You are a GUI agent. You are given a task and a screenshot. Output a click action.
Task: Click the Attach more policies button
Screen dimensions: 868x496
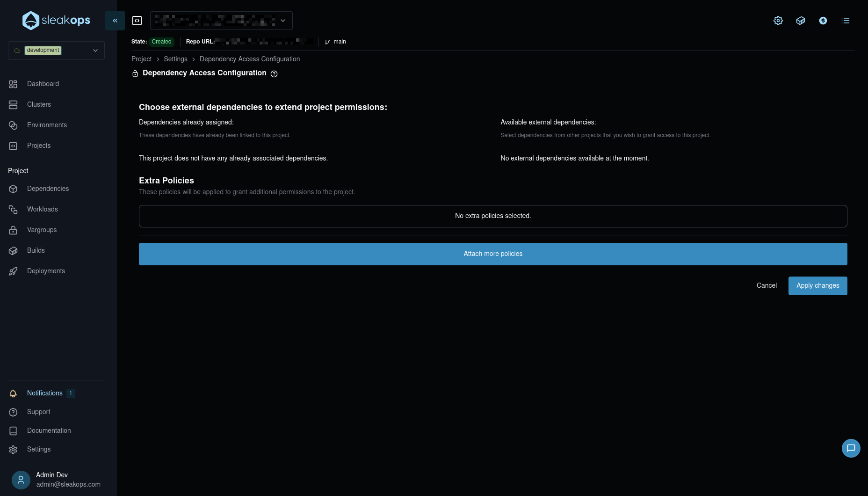493,254
